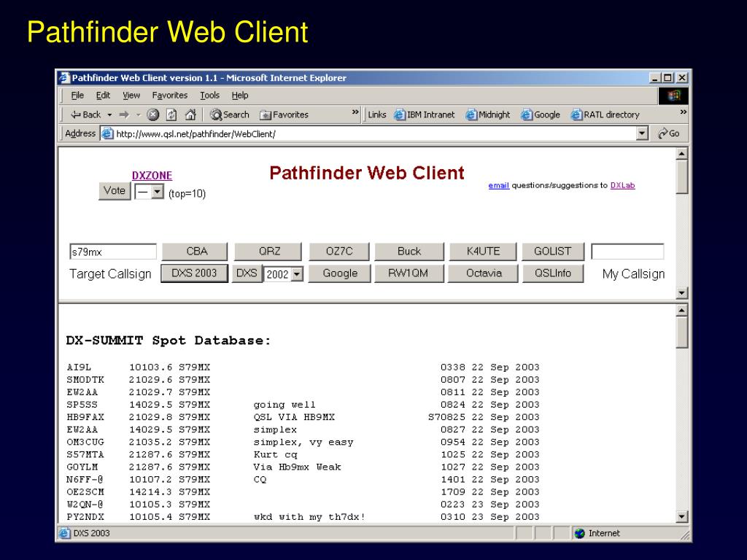Viewport: 747px width, 560px height.
Task: Click the top frame scrollbar thumb
Action: (682, 177)
